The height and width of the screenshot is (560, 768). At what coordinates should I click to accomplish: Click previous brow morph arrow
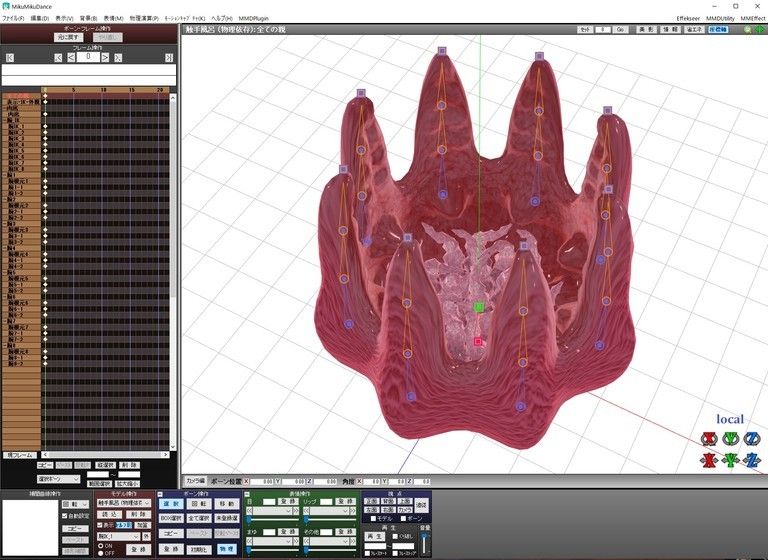pyautogui.click(x=249, y=541)
